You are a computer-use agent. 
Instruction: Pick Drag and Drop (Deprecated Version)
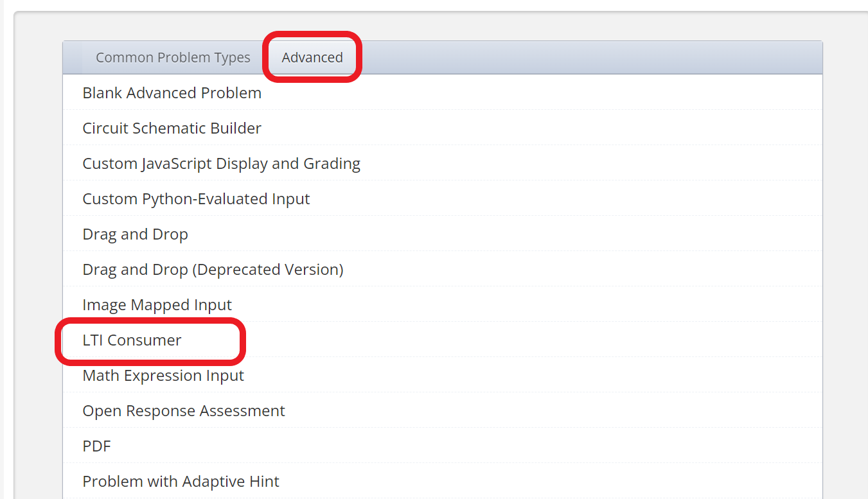click(x=213, y=269)
